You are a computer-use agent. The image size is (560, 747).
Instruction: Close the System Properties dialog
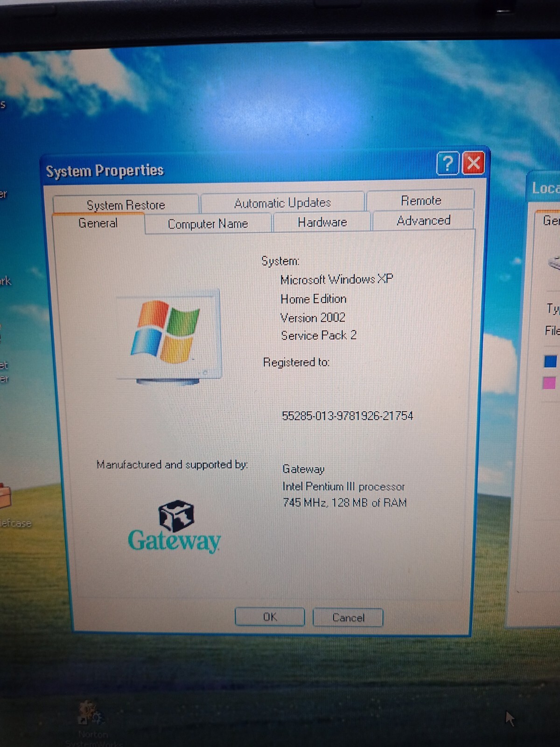pos(473,163)
